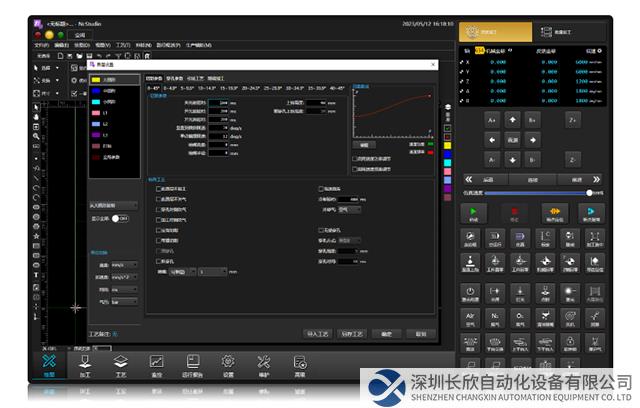Enable the first checkbox under the curve graph
The image size is (640, 408).
[357, 158]
